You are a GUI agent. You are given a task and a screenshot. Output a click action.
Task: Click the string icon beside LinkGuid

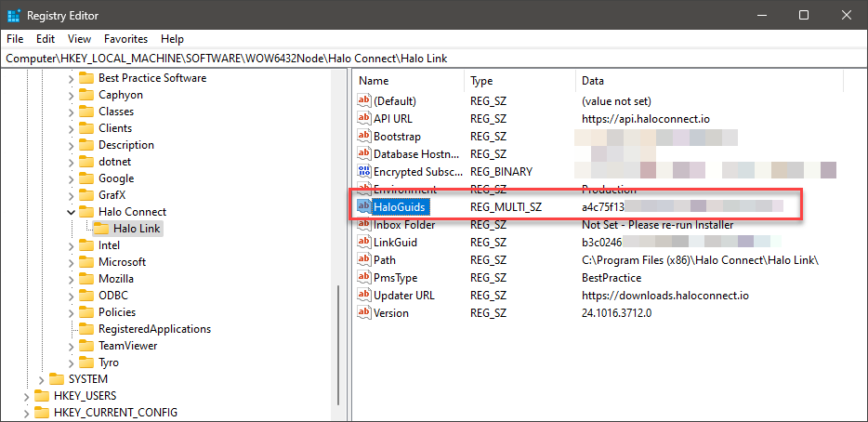363,242
